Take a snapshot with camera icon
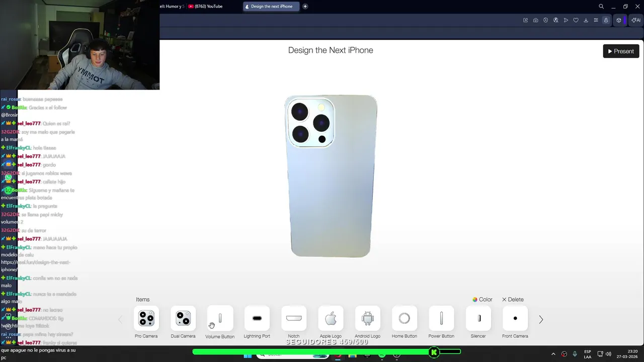 536,20
